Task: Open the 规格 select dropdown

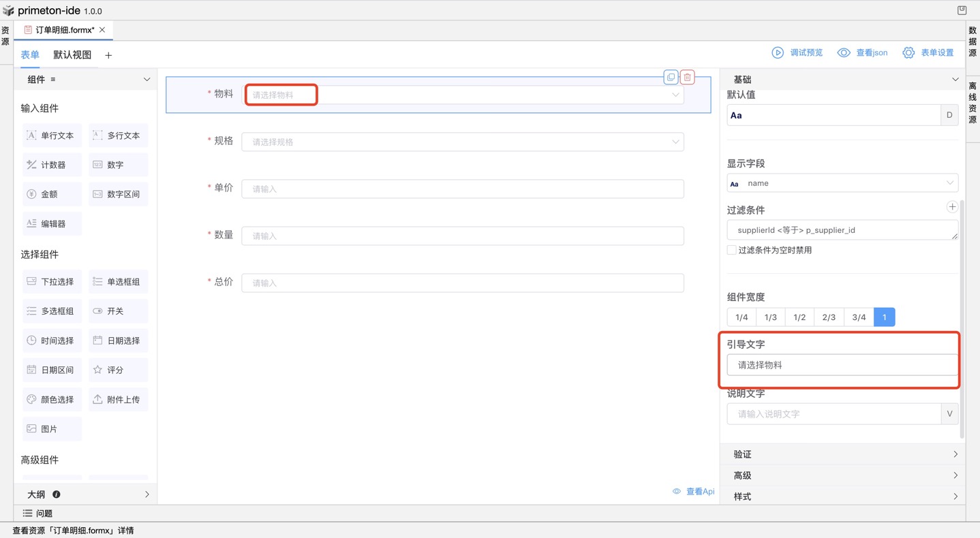Action: pyautogui.click(x=463, y=142)
